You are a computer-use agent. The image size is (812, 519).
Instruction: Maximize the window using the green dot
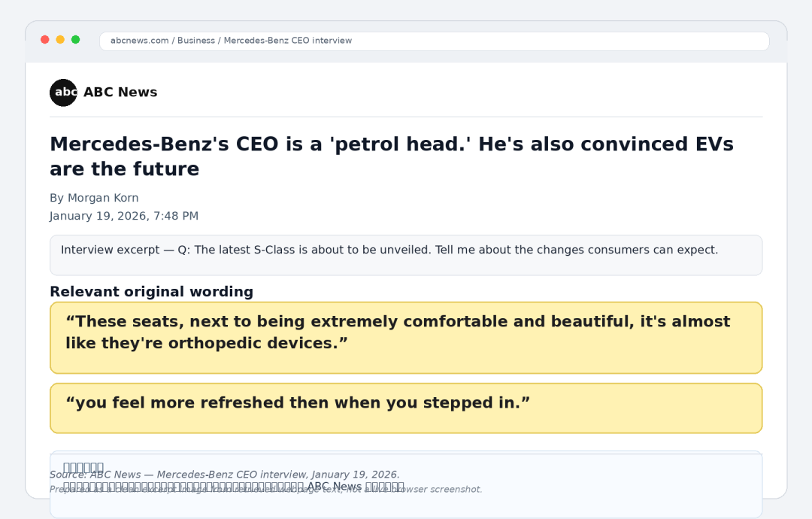[76, 40]
